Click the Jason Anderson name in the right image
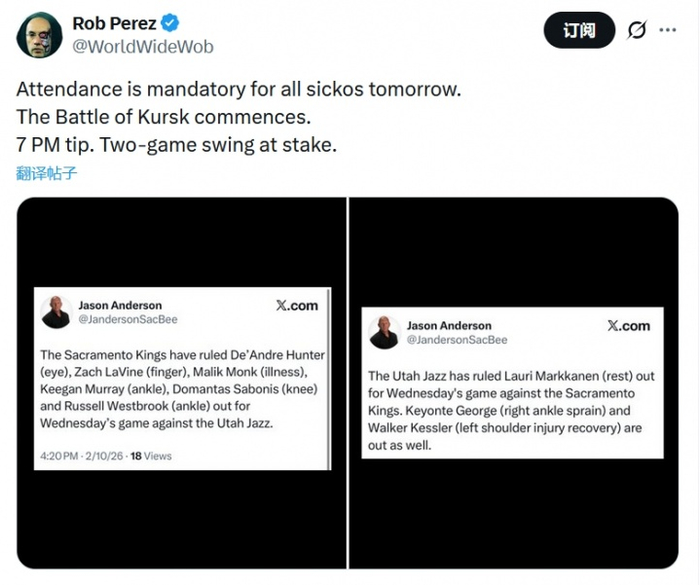The image size is (700, 585). point(449,325)
